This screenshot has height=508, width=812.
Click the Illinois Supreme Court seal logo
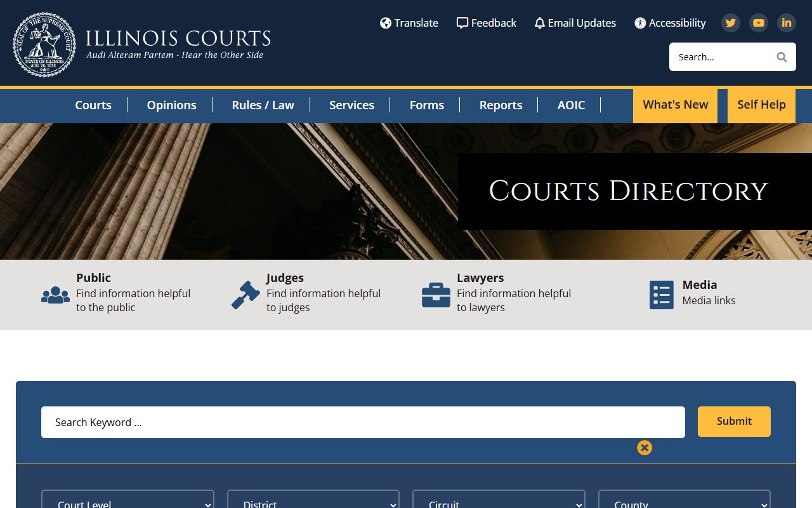point(44,44)
